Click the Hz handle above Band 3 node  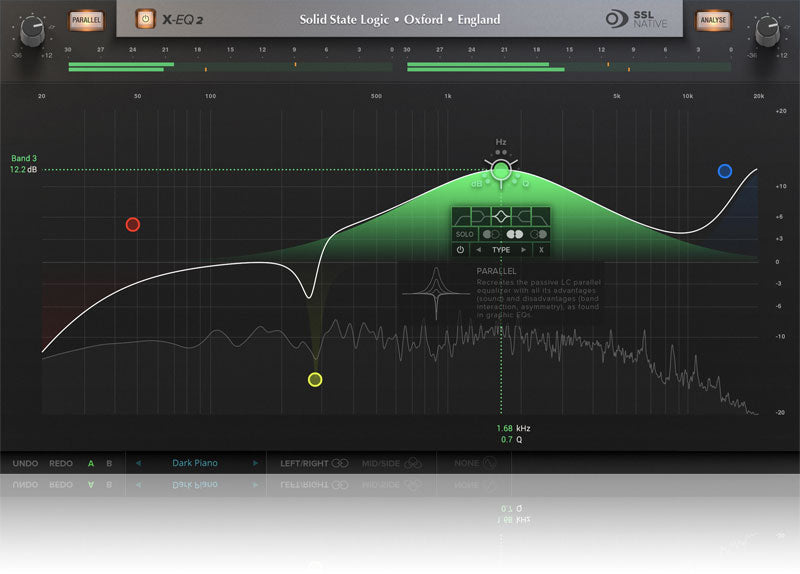click(x=501, y=142)
